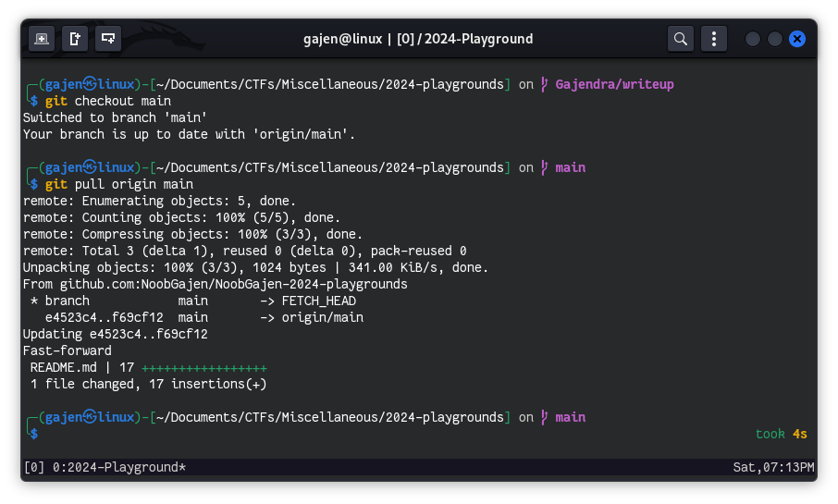Click the Gajendra/writeup branch name
The width and height of the screenshot is (838, 504).
(614, 84)
